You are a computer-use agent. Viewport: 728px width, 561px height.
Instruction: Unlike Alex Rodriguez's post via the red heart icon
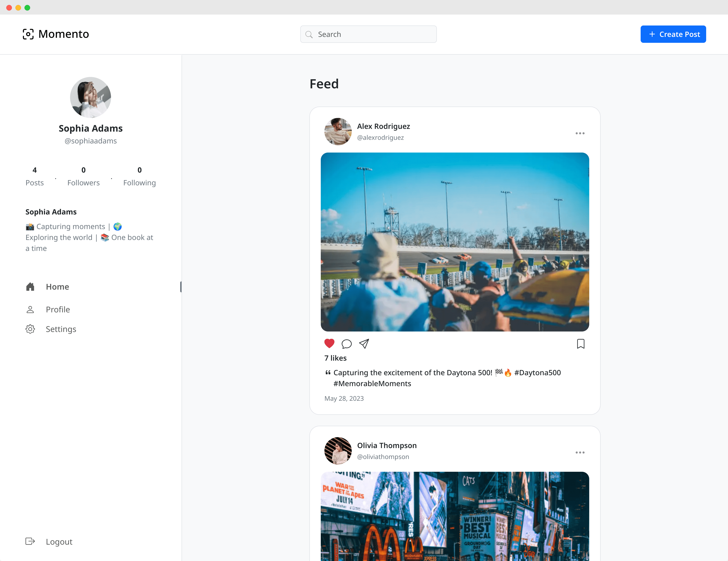click(x=329, y=344)
